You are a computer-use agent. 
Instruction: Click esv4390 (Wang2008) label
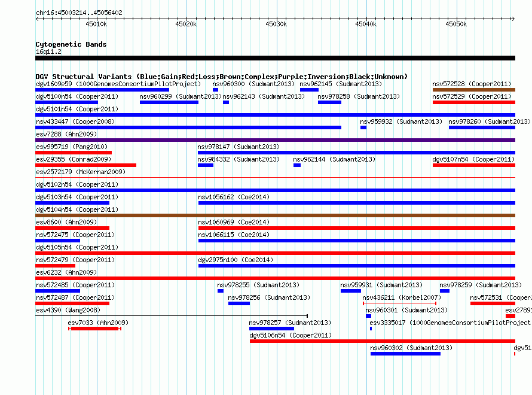(68, 310)
